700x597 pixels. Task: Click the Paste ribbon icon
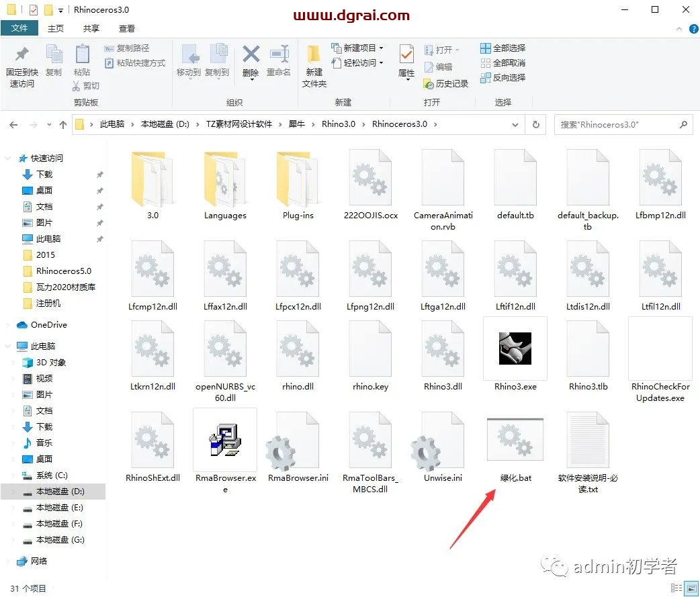point(82,55)
